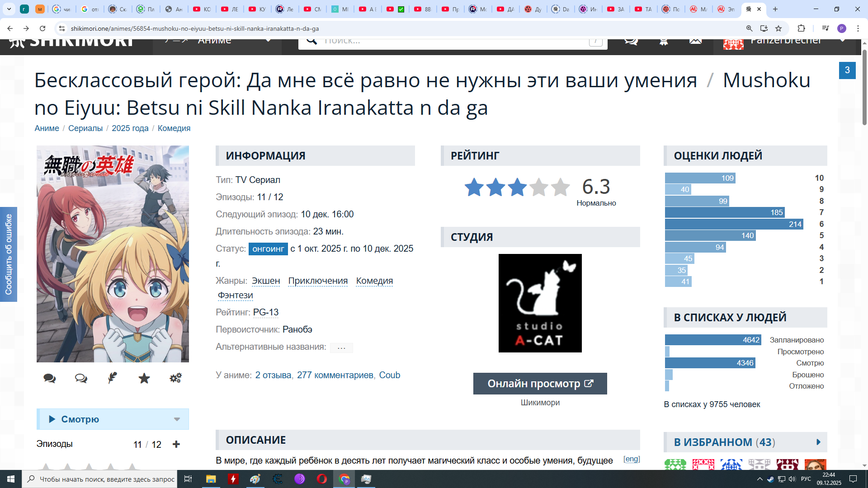The image size is (868, 488).
Task: Click the outlined chat bubbles icon under poster
Action: (81, 379)
